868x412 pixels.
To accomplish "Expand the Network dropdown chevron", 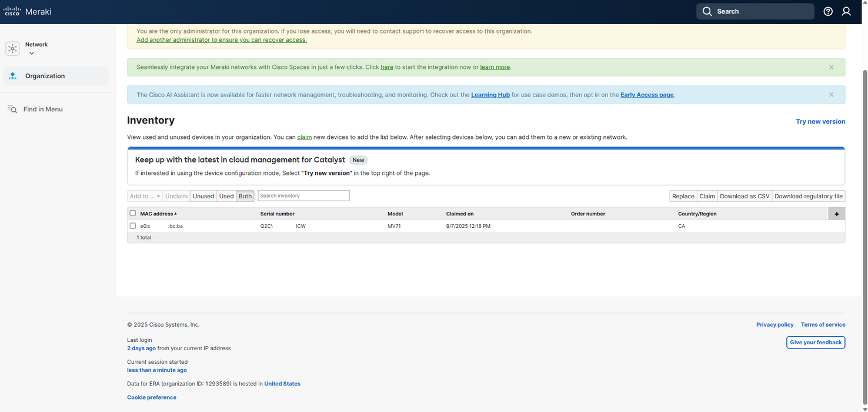I will [x=32, y=54].
